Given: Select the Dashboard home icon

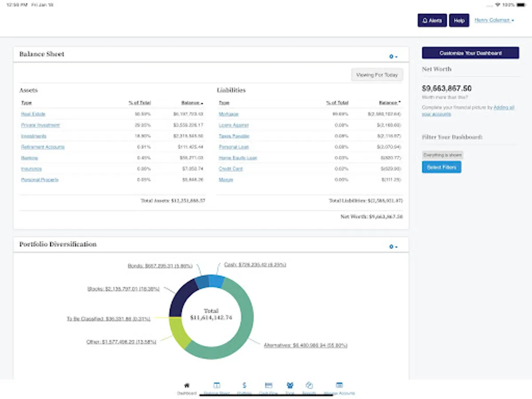Looking at the screenshot, I should tap(187, 385).
